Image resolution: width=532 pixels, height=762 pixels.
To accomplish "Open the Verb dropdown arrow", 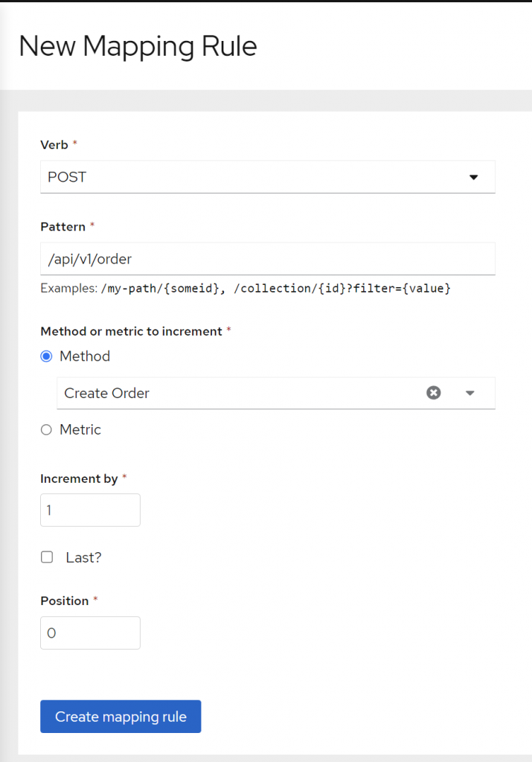I will coord(473,177).
